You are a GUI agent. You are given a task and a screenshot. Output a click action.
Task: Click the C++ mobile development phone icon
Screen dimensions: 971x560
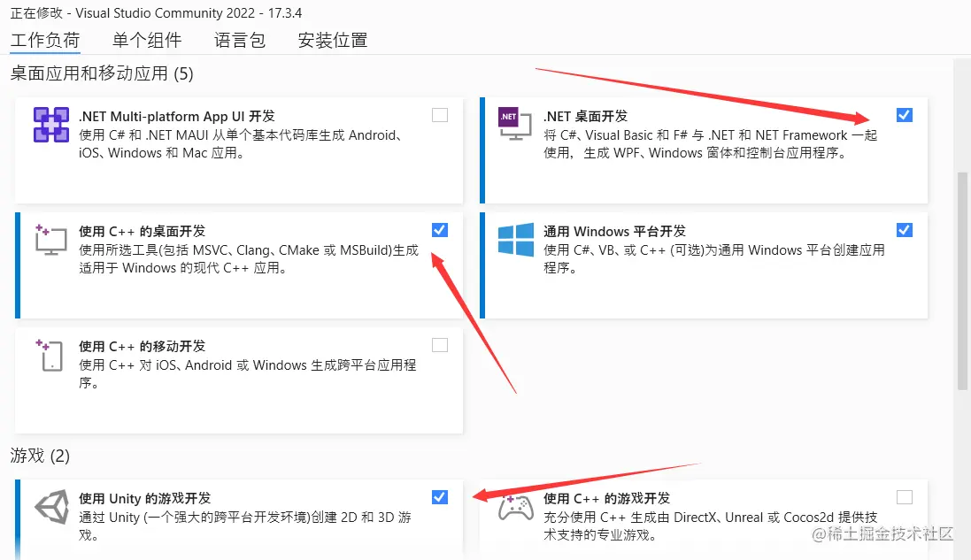tap(50, 355)
